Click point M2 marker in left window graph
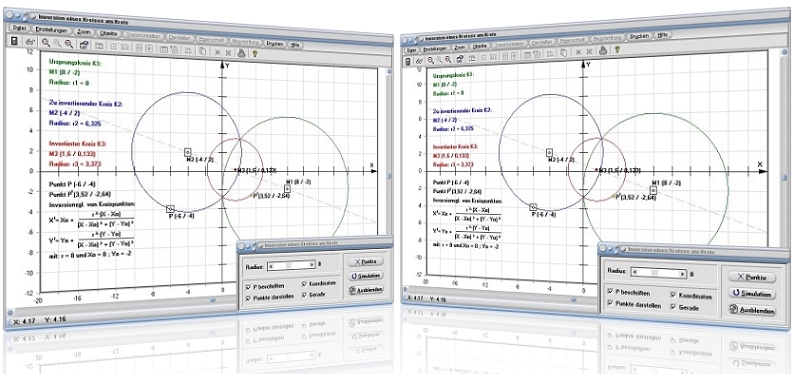 point(187,152)
